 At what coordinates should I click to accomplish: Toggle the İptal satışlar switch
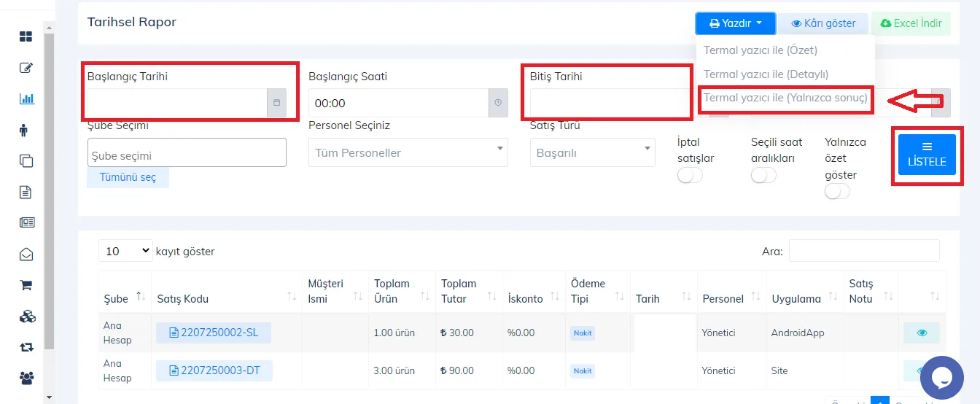[690, 175]
